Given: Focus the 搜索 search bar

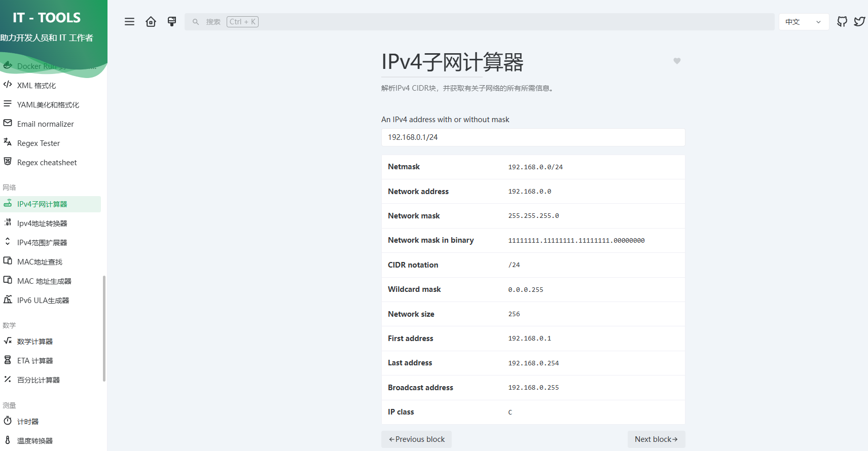Looking at the screenshot, I should click(479, 22).
